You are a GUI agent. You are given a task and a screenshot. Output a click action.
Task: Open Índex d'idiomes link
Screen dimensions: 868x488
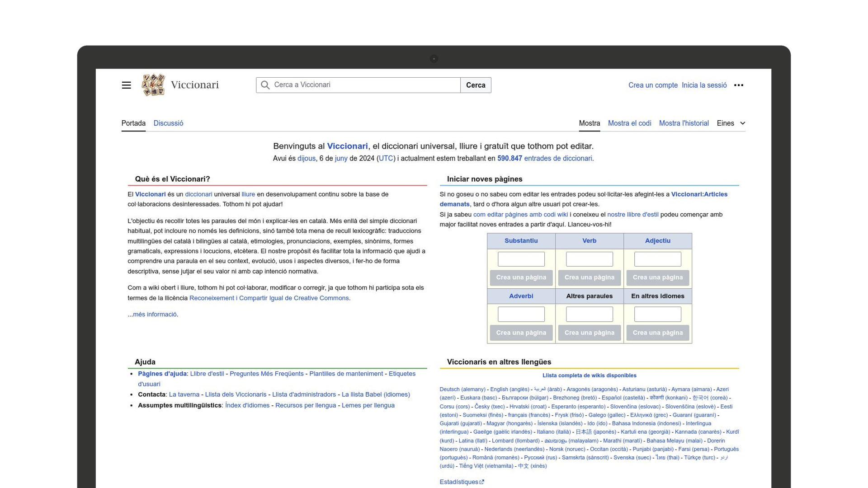[247, 405]
